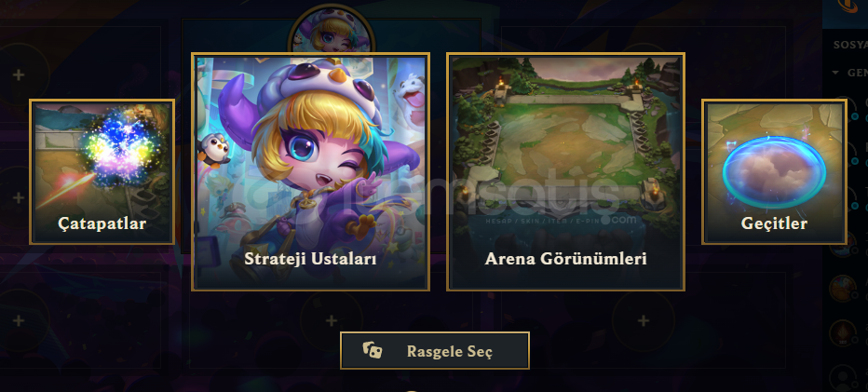Choose the Geçitler portal card
Image resolution: width=868 pixels, height=392 pixels.
pos(774,171)
